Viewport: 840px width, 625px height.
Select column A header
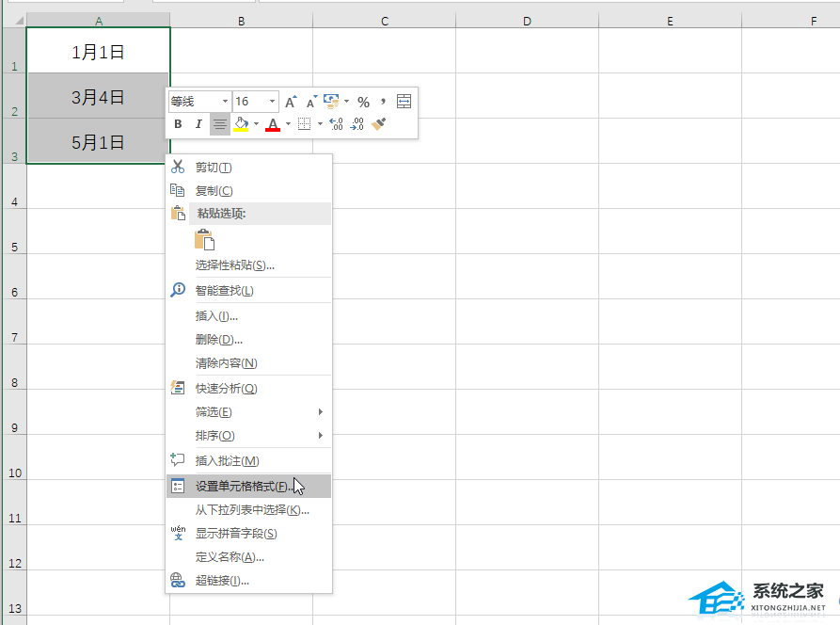99,21
